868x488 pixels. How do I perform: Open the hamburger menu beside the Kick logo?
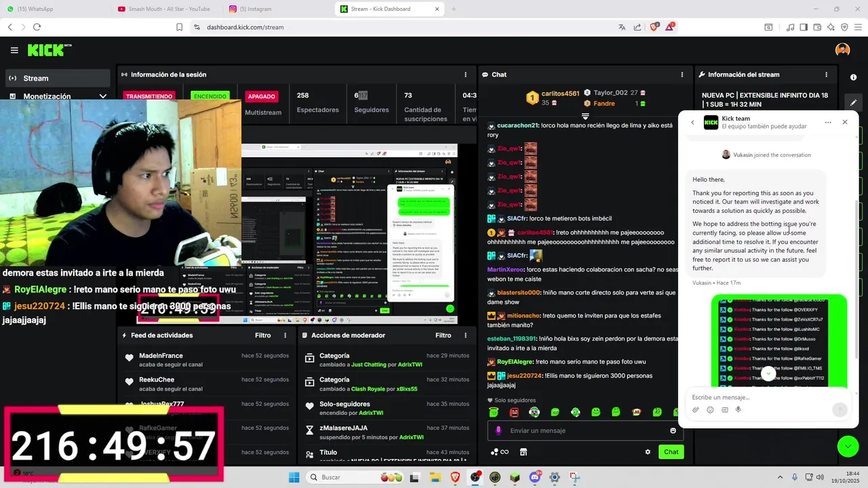[14, 50]
